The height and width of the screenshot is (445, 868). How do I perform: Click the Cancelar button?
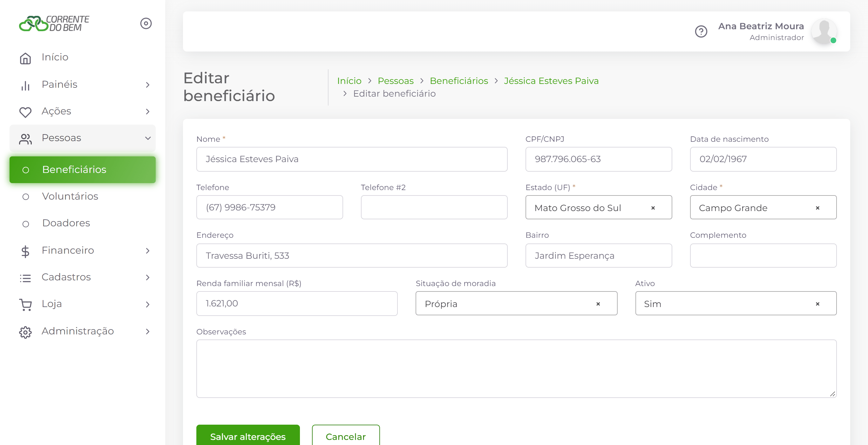[x=345, y=435]
